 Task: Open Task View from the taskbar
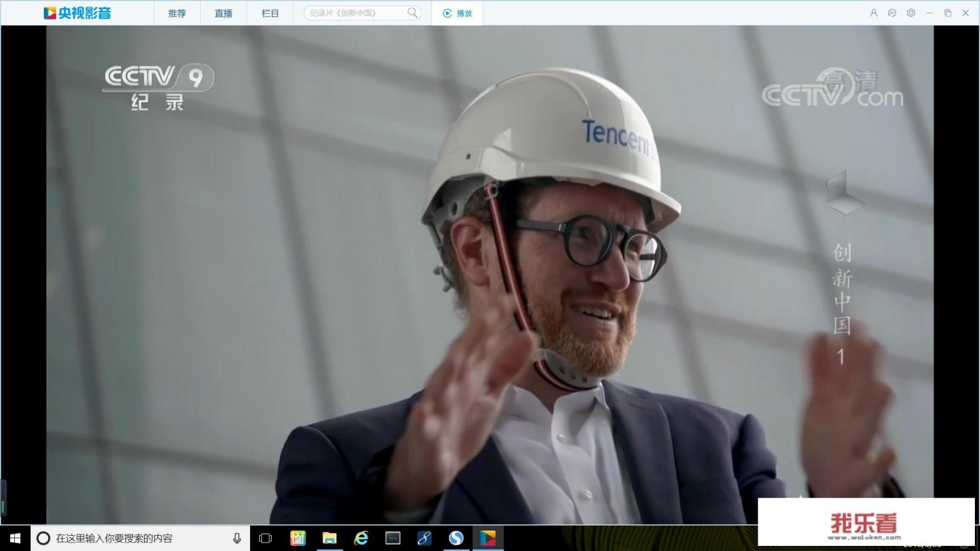point(265,538)
